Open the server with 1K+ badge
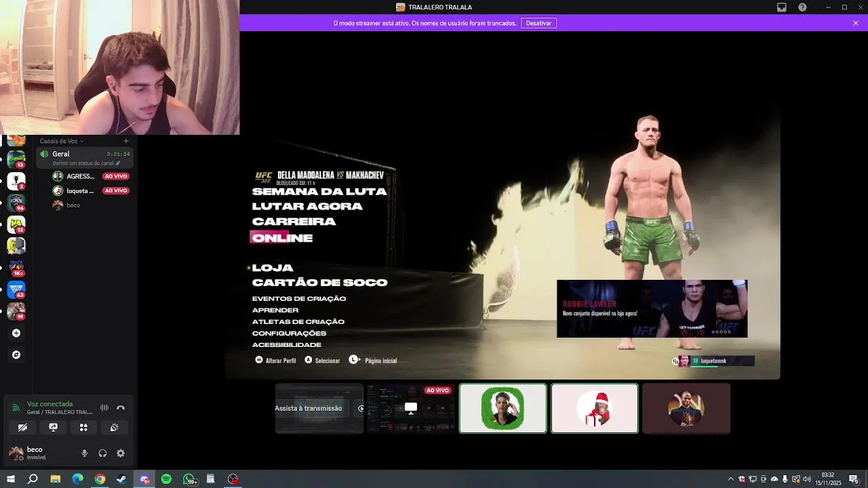 pos(16,268)
